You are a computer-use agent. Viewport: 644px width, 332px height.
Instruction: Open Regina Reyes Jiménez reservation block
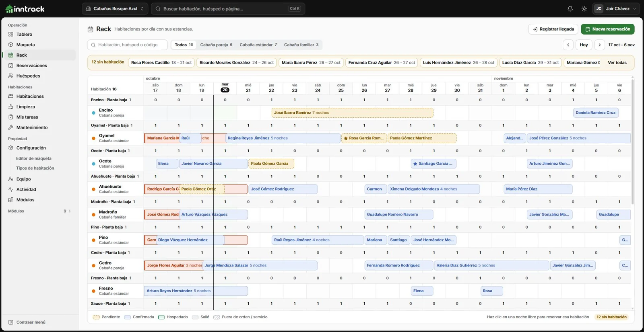283,138
